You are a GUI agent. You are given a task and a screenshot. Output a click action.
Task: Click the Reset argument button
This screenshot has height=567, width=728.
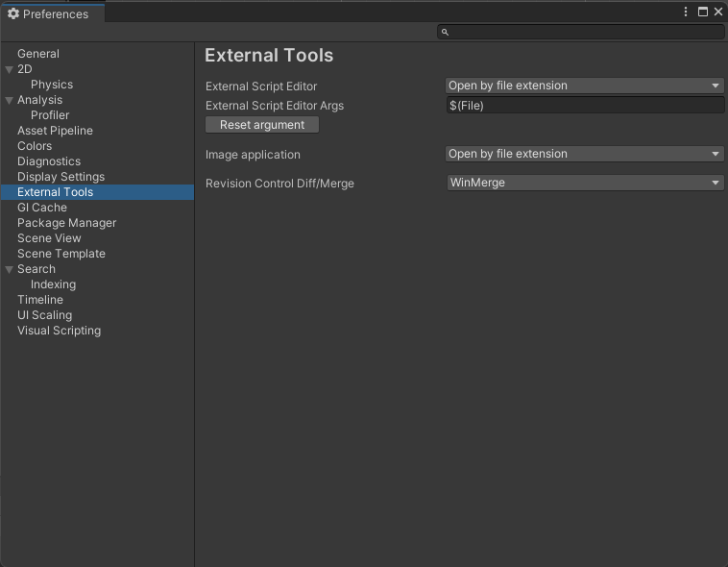coord(262,125)
